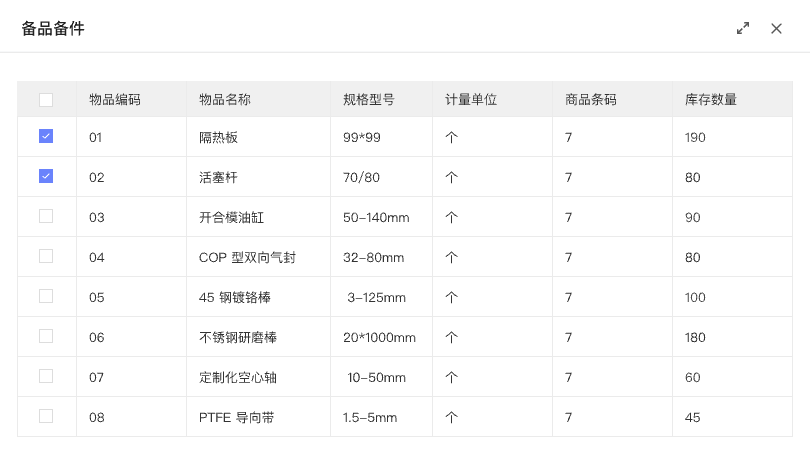810x471 pixels.
Task: Uncheck the checkbox for item 01
Action: pyautogui.click(x=46, y=136)
